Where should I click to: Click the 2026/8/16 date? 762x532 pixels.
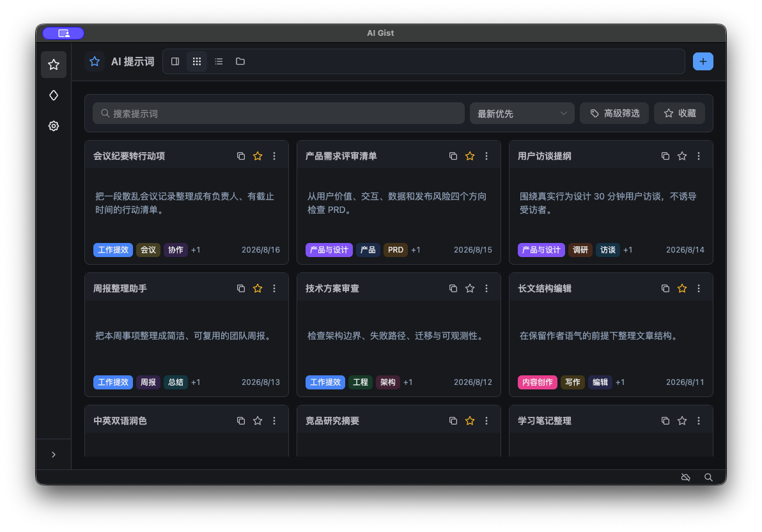click(x=260, y=250)
